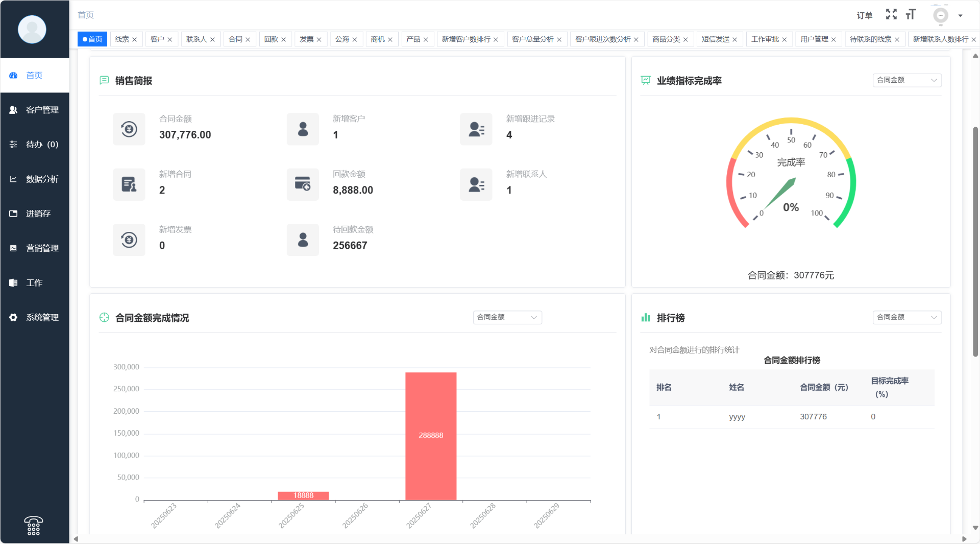This screenshot has width=980, height=544.
Task: Close the 线索 tab
Action: (135, 40)
